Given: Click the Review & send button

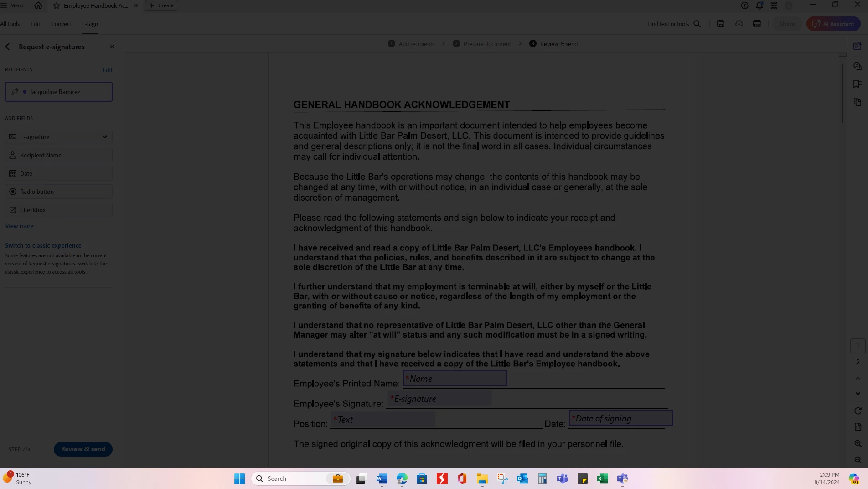Looking at the screenshot, I should 83,449.
